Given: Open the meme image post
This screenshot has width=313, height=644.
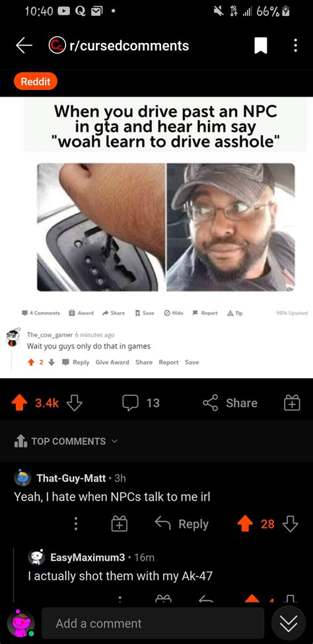Looking at the screenshot, I should [156, 237].
